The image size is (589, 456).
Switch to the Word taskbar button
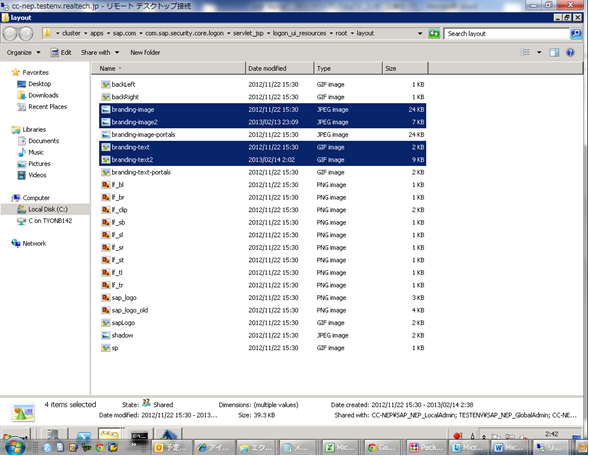pyautogui.click(x=510, y=447)
